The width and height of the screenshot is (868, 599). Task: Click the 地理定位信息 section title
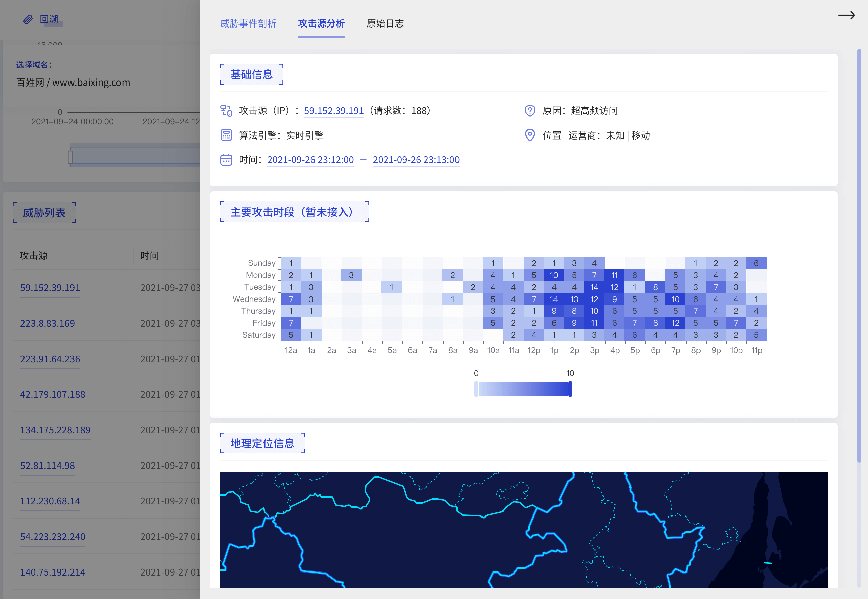click(262, 443)
